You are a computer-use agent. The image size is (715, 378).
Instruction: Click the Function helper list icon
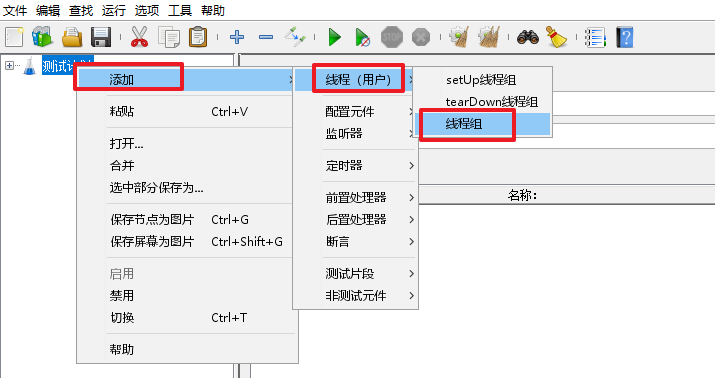(595, 37)
